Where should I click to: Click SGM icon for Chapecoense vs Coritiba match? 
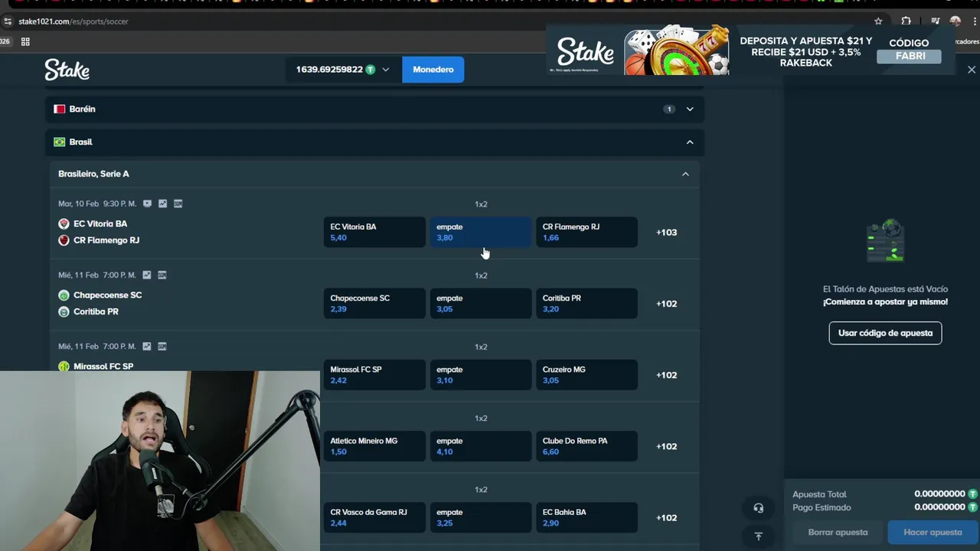(162, 275)
